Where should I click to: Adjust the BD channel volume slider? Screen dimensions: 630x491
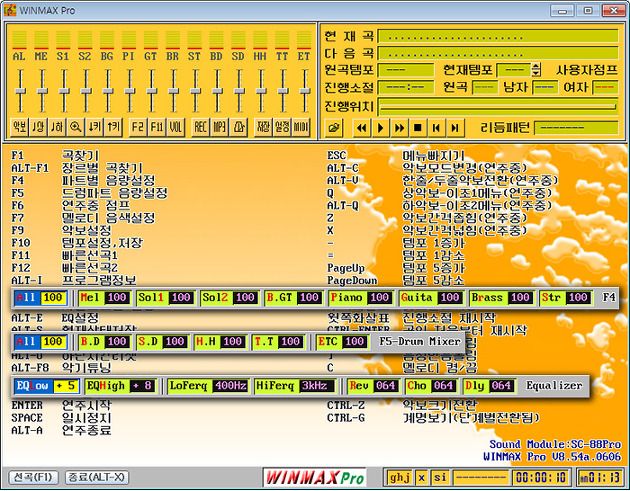pyautogui.click(x=217, y=91)
